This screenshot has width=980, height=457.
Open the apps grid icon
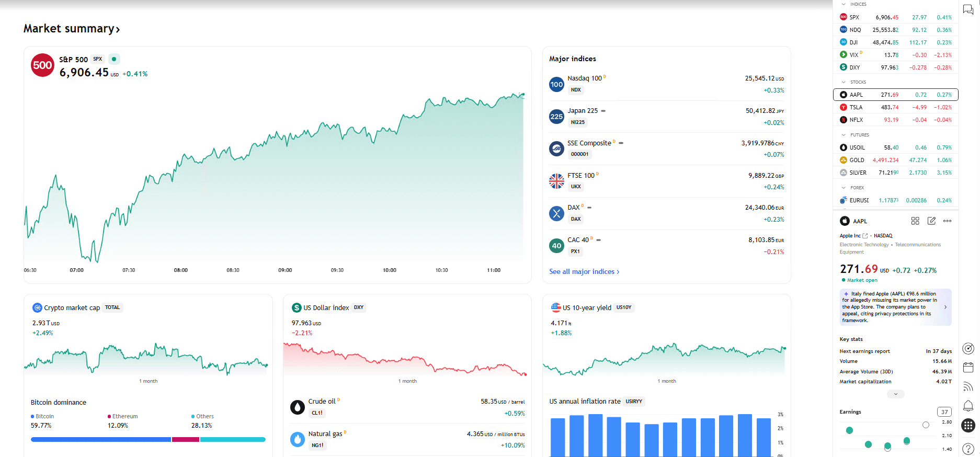click(x=968, y=426)
